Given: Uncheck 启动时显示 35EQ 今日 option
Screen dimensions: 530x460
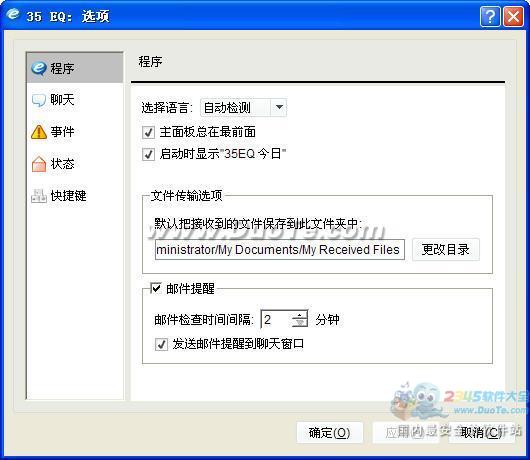Looking at the screenshot, I should [x=148, y=154].
